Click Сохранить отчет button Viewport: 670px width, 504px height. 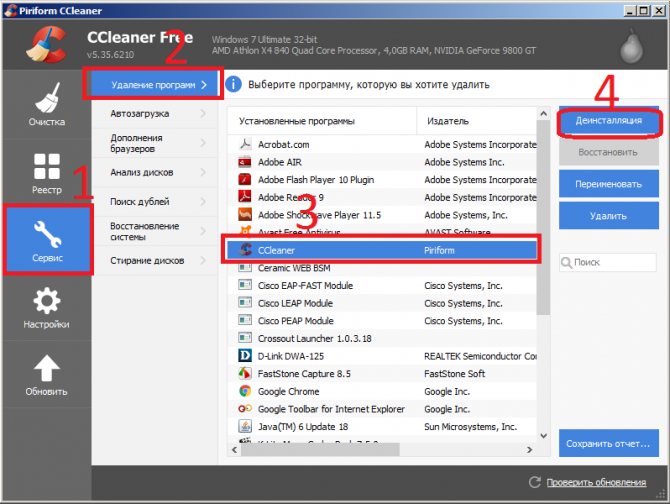[x=608, y=443]
